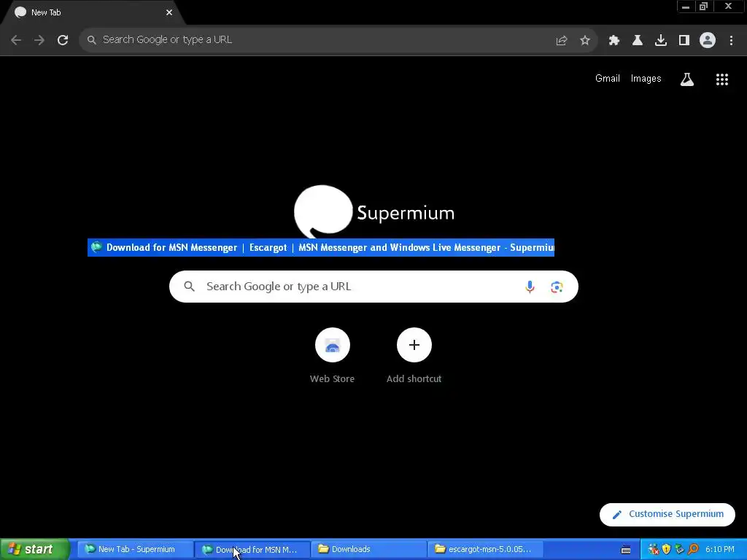The height and width of the screenshot is (560, 747).
Task: Click the magnifier icon inside page search box
Action: (x=190, y=287)
